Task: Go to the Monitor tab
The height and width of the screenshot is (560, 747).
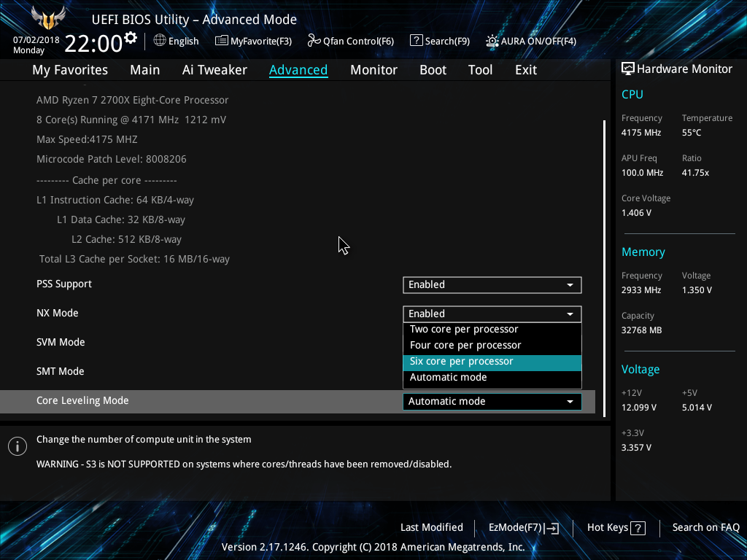Action: pos(373,69)
